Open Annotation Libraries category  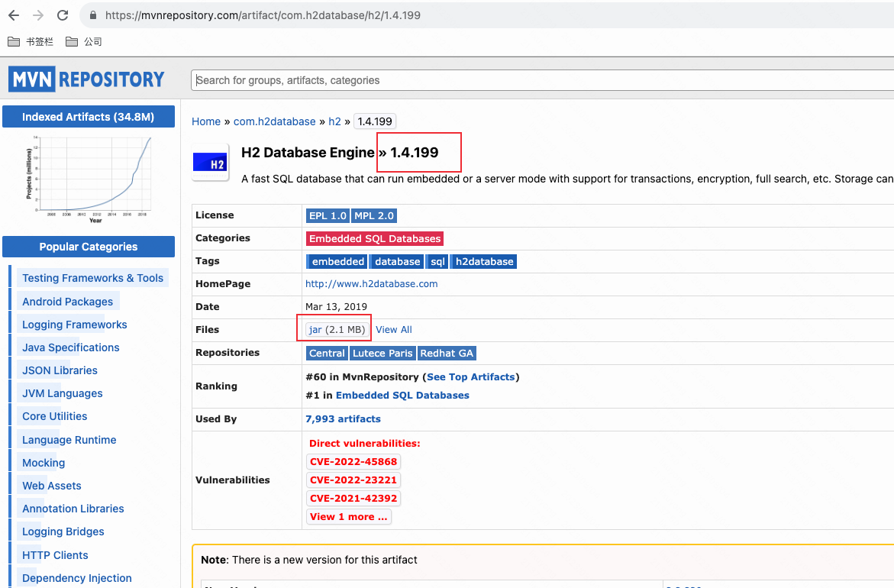tap(73, 509)
